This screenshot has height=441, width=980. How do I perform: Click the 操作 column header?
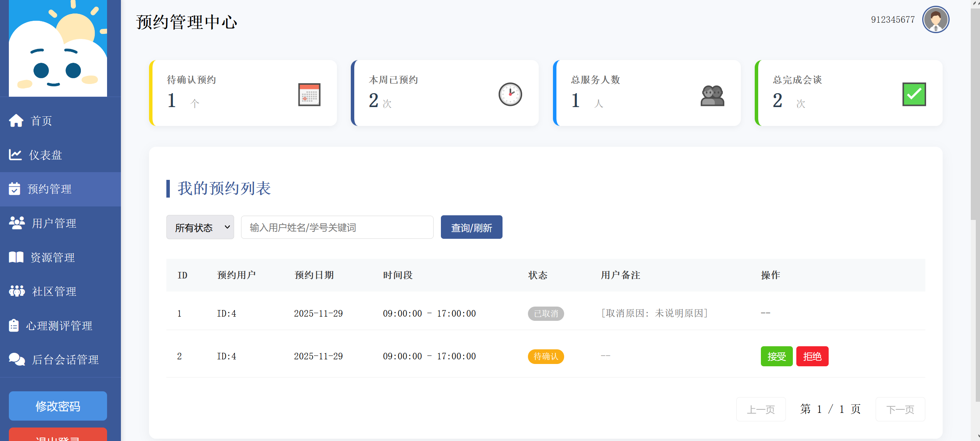771,275
